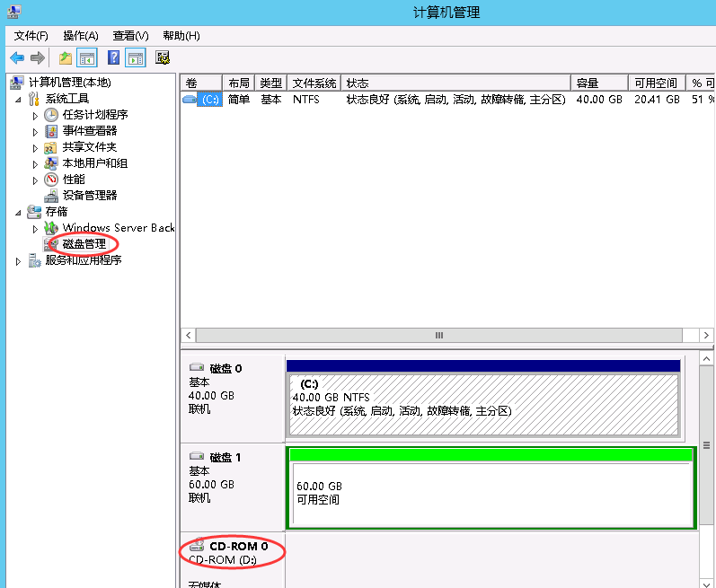Click the 磁盘 0 disk icon
Viewport: 716px width, 588px height.
tap(197, 368)
